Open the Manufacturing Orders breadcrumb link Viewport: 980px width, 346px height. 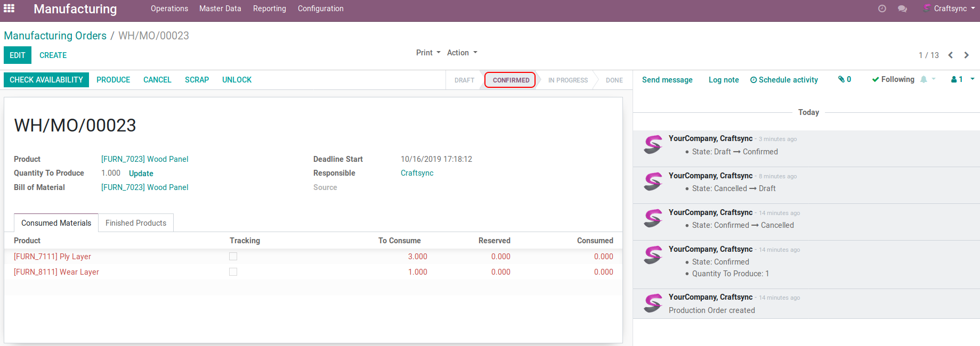(x=55, y=36)
